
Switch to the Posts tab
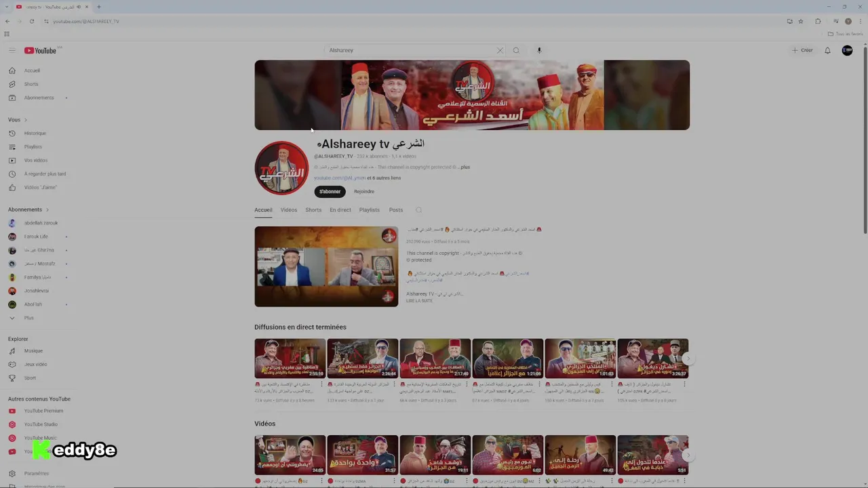[x=396, y=210]
